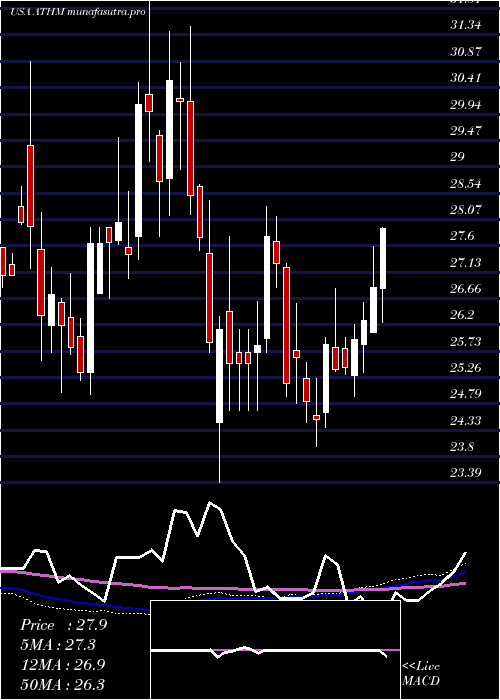Select the 24.79 axis value

466,394
